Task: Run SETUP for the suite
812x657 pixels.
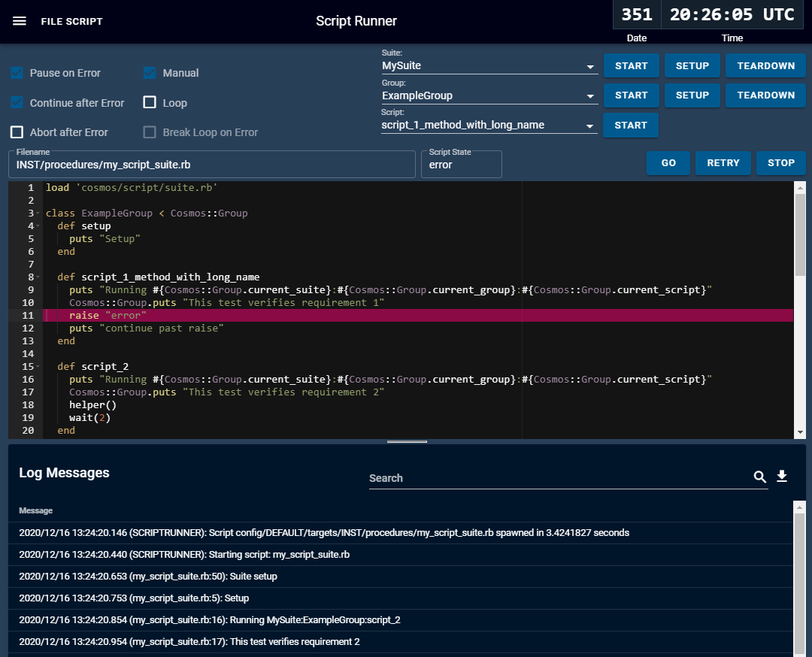Action: pos(692,65)
